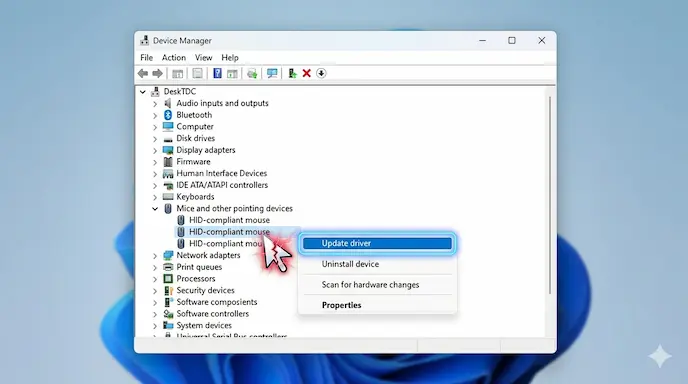
Task: Select the Software components label
Action: click(x=217, y=302)
